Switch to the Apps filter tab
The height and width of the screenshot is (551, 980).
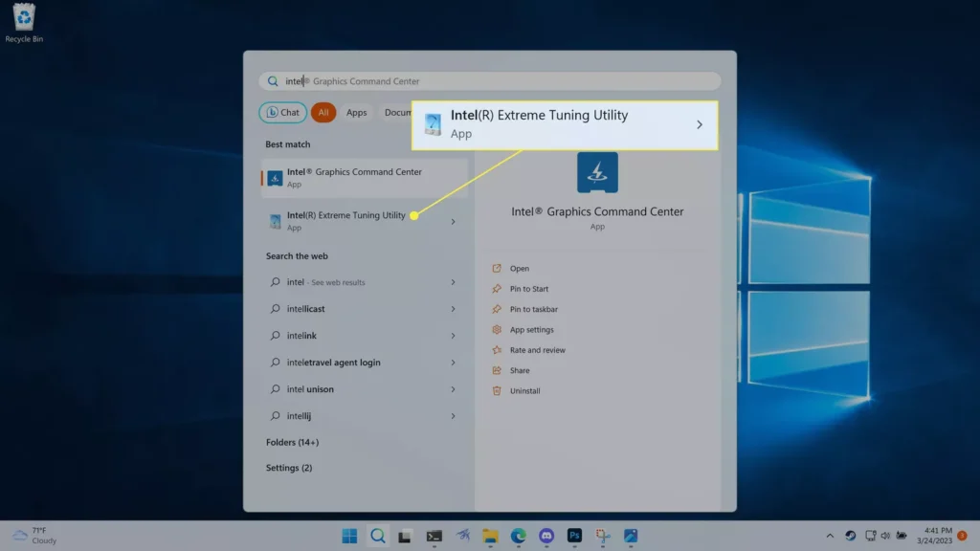[356, 113]
